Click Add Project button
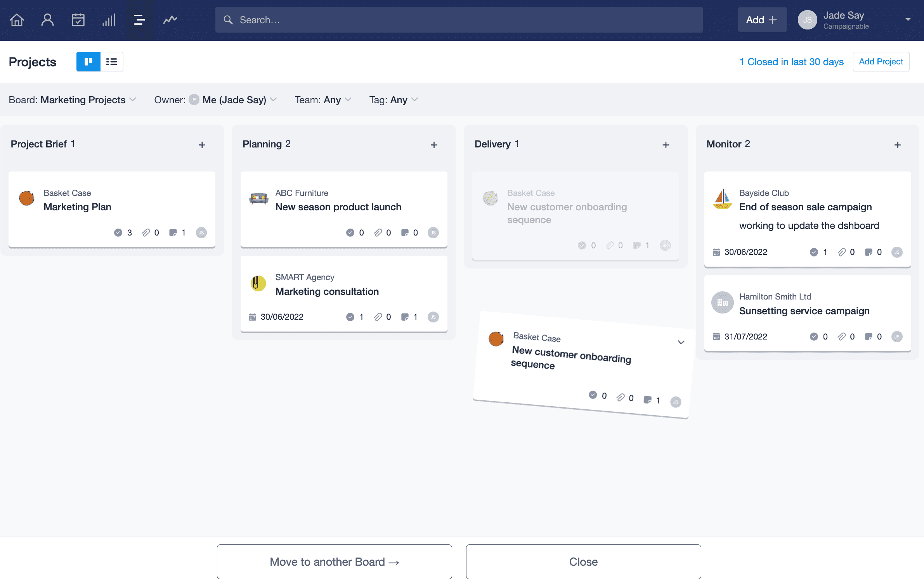 tap(881, 62)
